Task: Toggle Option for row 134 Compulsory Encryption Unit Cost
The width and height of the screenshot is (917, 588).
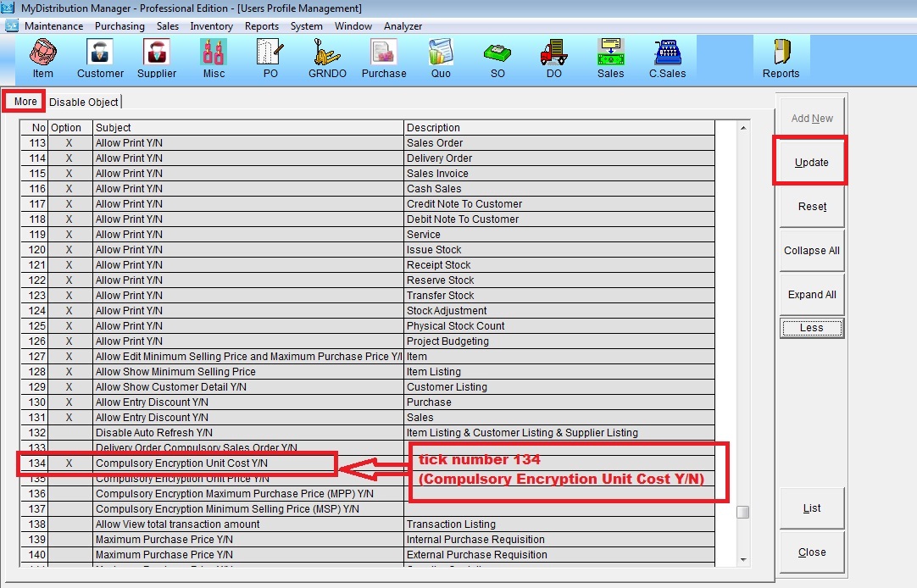Action: (69, 463)
